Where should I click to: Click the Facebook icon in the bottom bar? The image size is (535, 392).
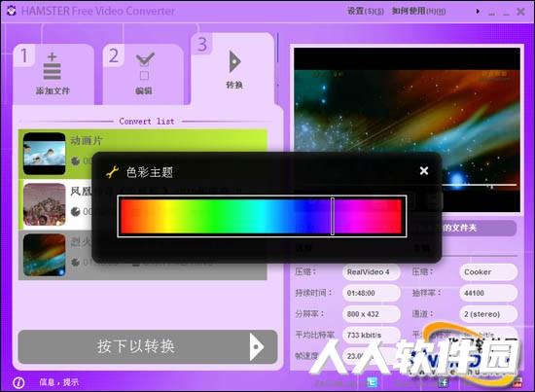(444, 383)
